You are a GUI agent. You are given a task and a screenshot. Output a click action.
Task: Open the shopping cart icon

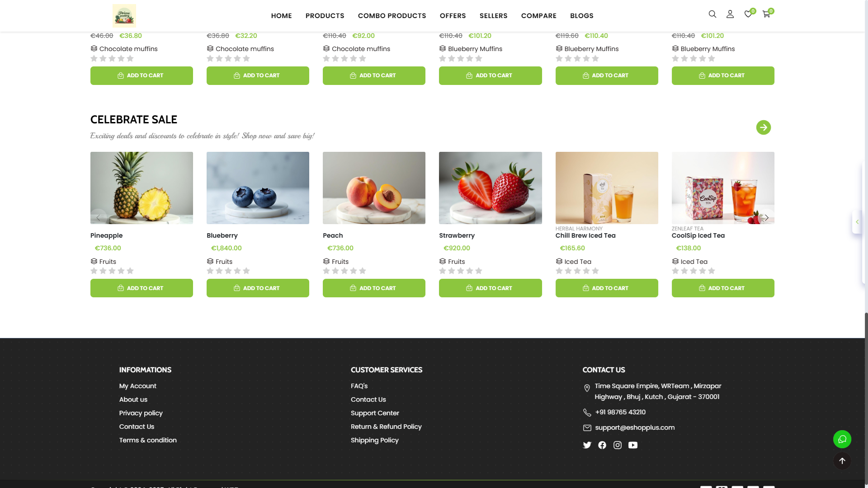pyautogui.click(x=766, y=14)
